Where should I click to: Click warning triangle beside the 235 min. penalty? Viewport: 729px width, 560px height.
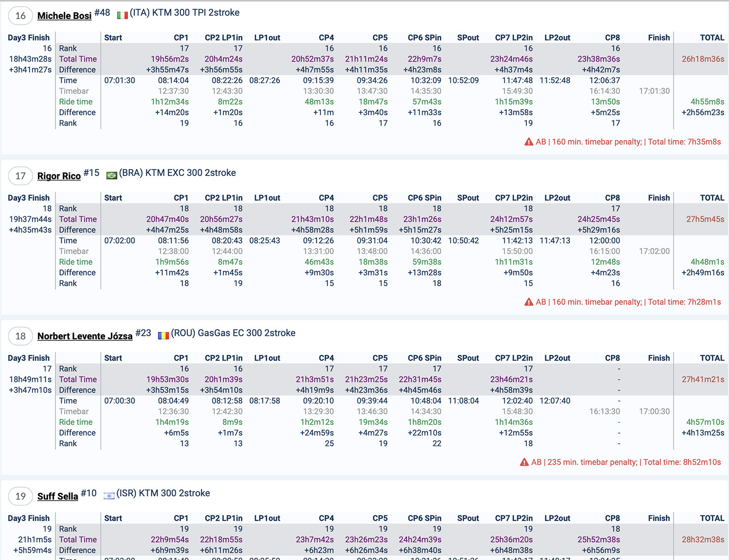point(524,462)
